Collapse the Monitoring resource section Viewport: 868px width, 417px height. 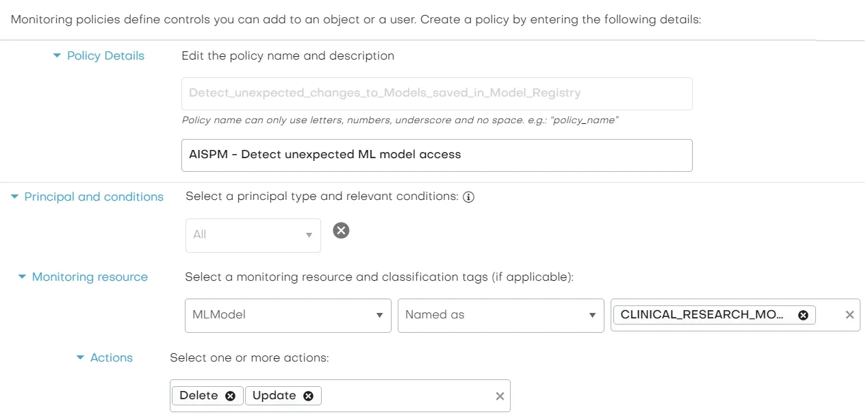[22, 277]
